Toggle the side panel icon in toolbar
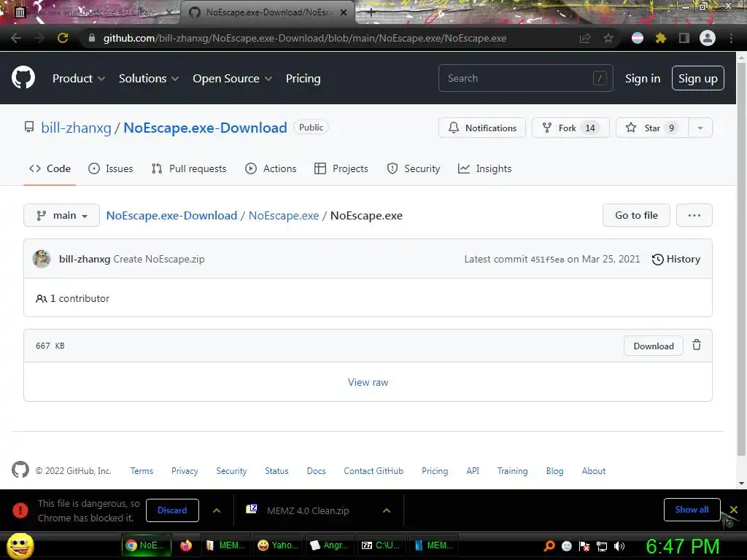The height and width of the screenshot is (560, 747). (x=684, y=38)
